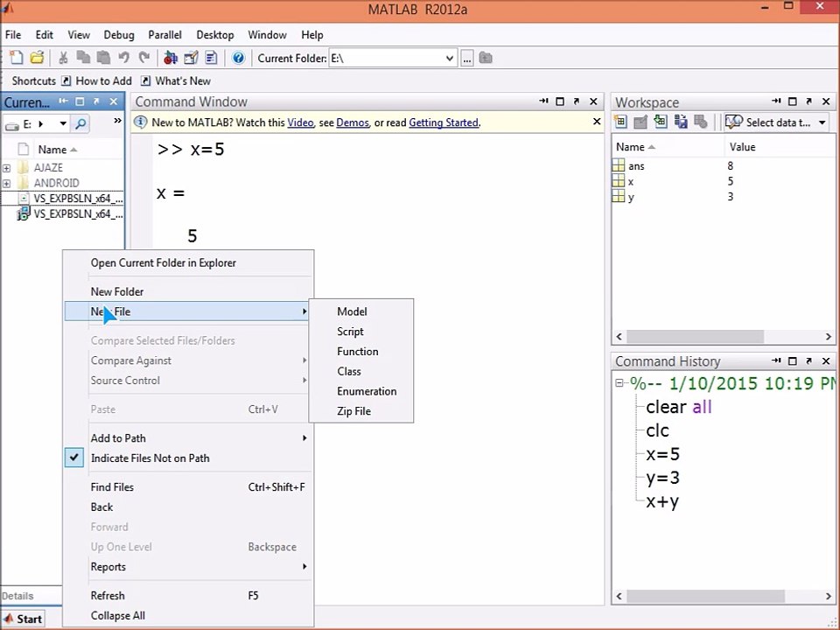The height and width of the screenshot is (630, 840).
Task: Open Simulink from the toolbar icon
Action: pyautogui.click(x=171, y=58)
